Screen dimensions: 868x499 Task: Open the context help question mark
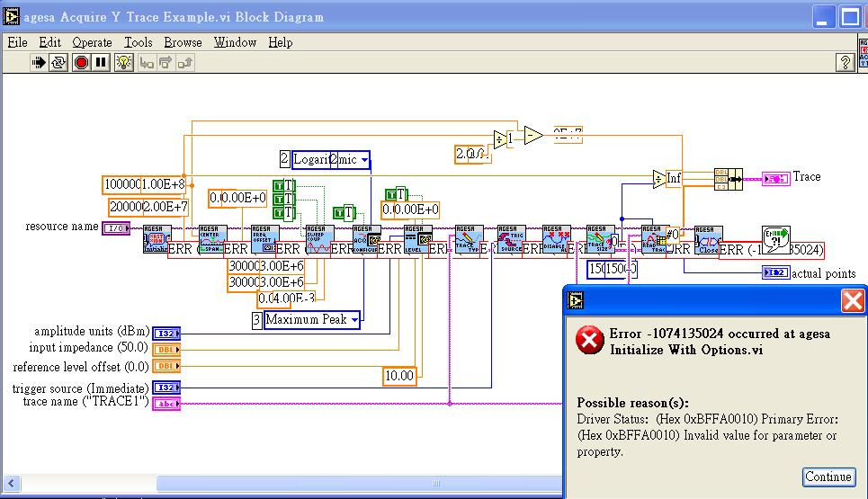845,63
